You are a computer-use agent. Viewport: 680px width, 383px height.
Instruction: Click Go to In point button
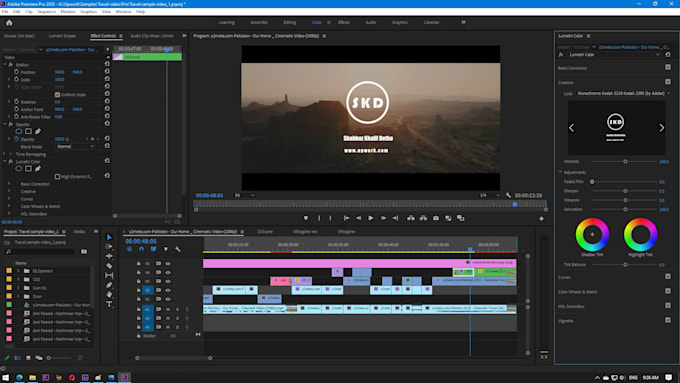tap(346, 218)
